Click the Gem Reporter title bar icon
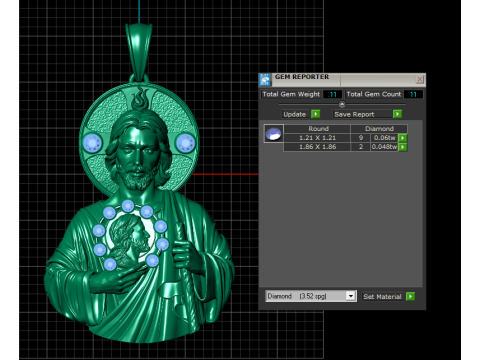 265,80
